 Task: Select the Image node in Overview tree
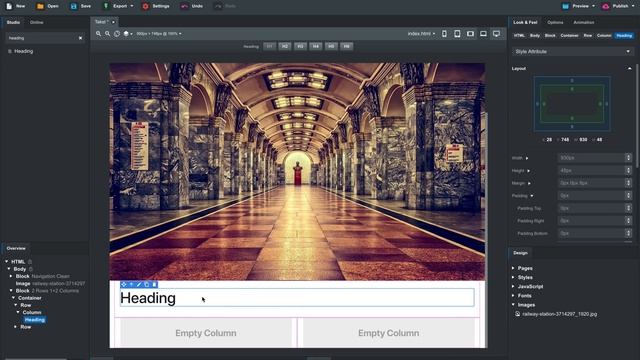click(23, 284)
